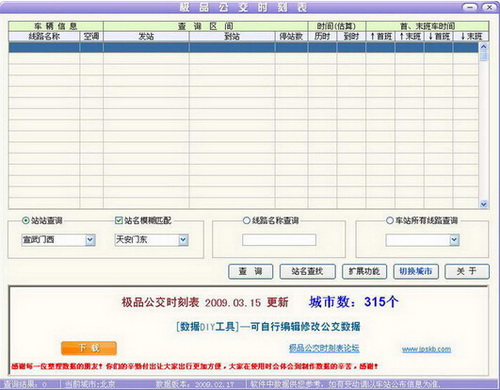Click the results list scroll-up arrow
This screenshot has width=500, height=390.
tap(484, 47)
